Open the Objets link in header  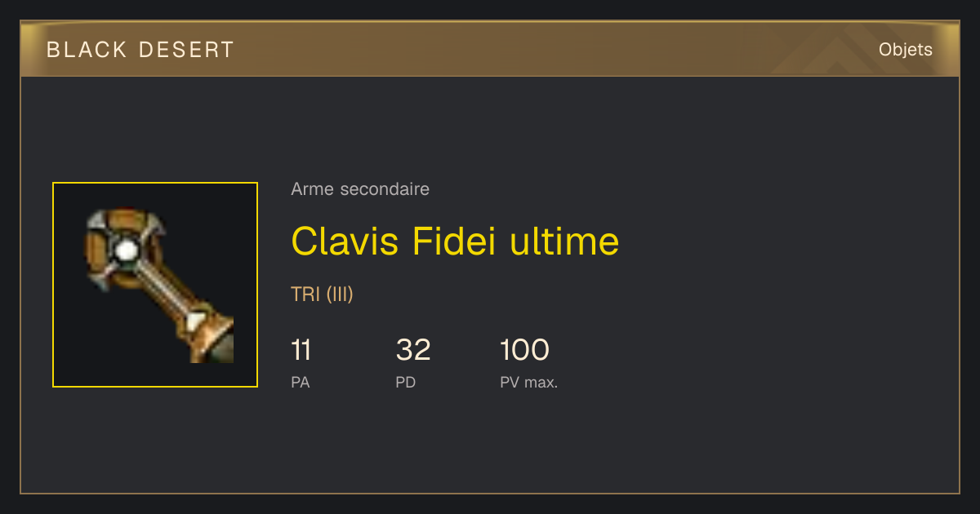coord(905,50)
